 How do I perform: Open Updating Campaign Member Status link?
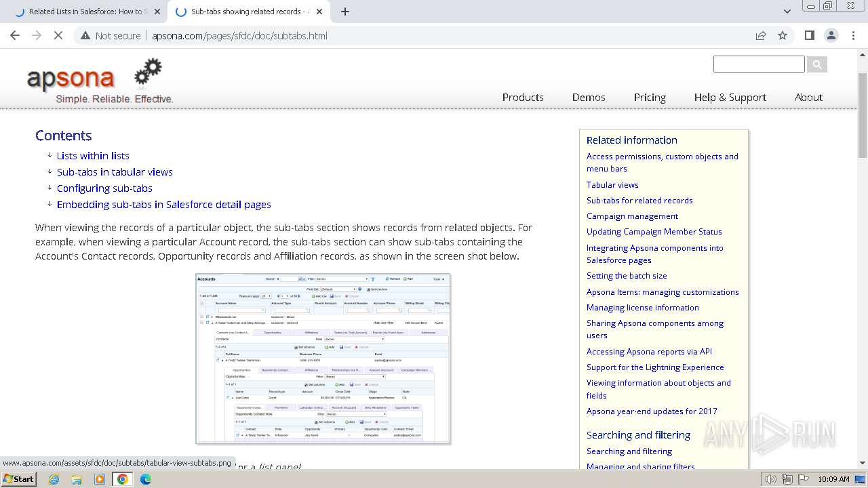tap(654, 231)
